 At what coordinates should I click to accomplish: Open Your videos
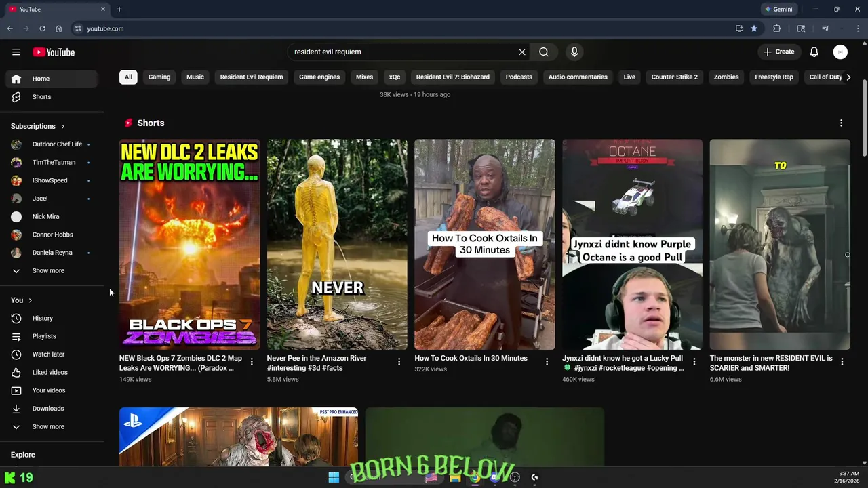[x=52, y=390]
